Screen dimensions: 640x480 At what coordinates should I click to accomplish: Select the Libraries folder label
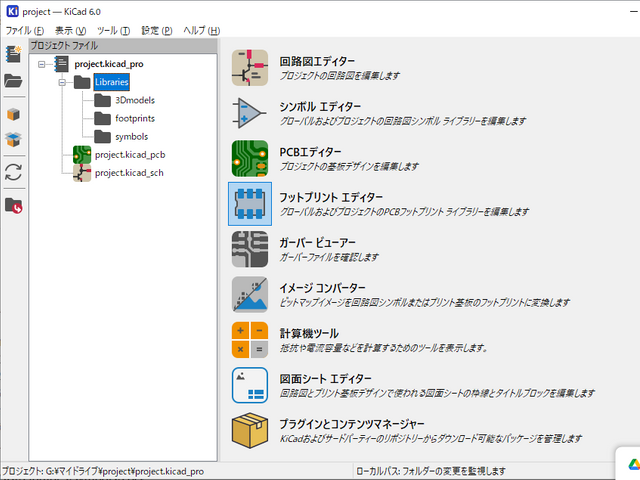click(x=111, y=82)
